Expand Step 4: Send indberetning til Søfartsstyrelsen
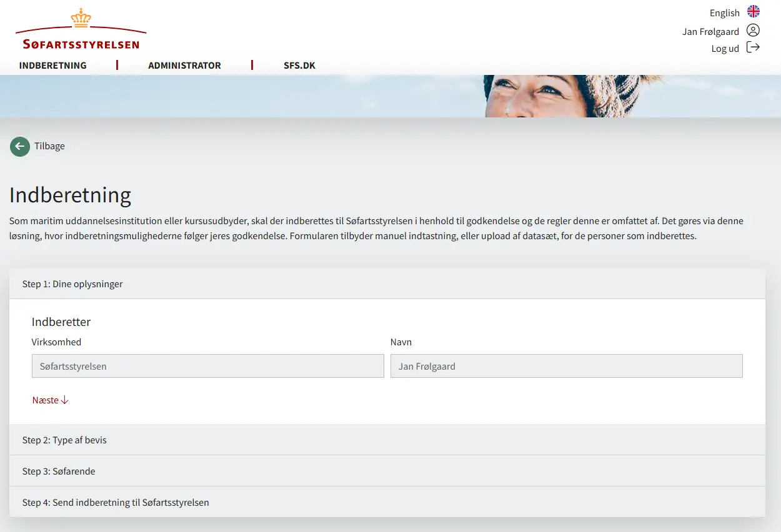The width and height of the screenshot is (781, 532). (x=116, y=503)
